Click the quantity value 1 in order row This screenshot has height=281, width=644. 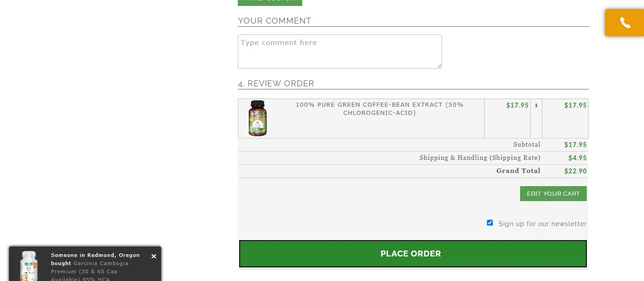[536, 105]
